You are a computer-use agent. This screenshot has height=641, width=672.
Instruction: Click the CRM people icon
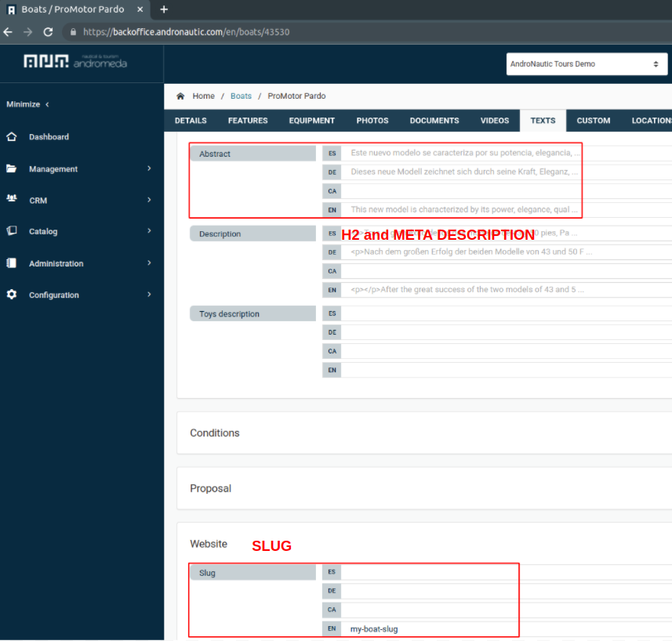point(12,198)
